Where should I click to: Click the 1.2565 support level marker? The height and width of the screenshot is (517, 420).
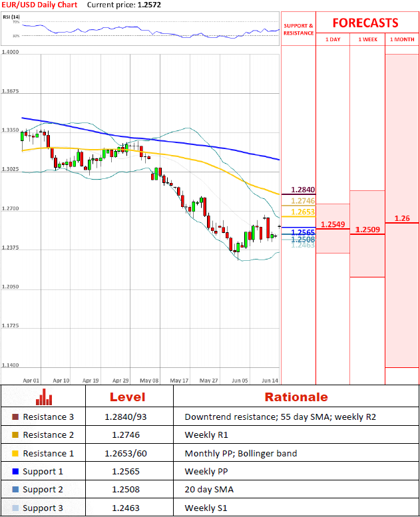point(303,232)
